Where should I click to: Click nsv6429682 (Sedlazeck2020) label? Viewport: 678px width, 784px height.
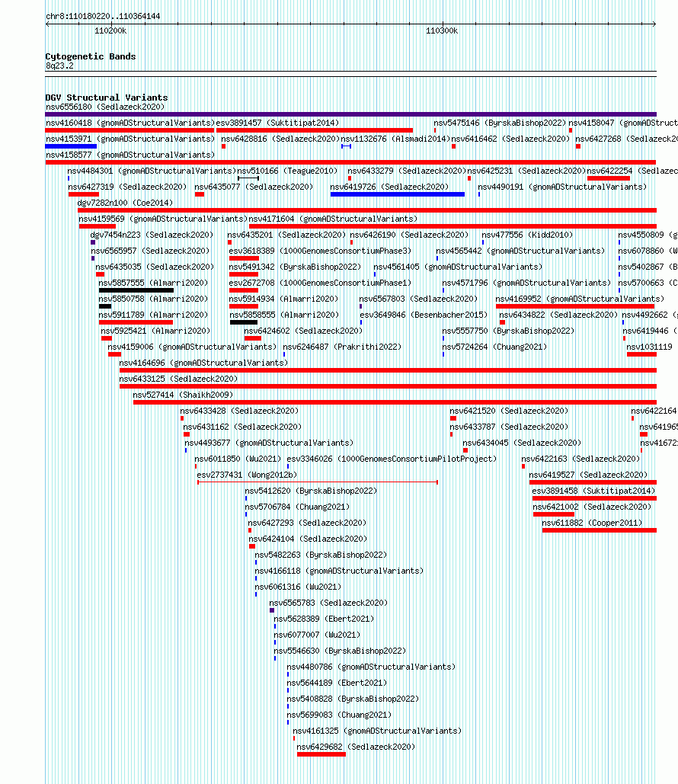(356, 747)
